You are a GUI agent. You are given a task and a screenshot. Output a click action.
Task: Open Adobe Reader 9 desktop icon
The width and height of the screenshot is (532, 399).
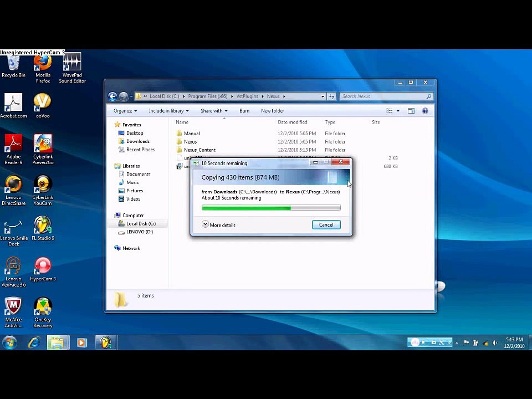[13, 149]
